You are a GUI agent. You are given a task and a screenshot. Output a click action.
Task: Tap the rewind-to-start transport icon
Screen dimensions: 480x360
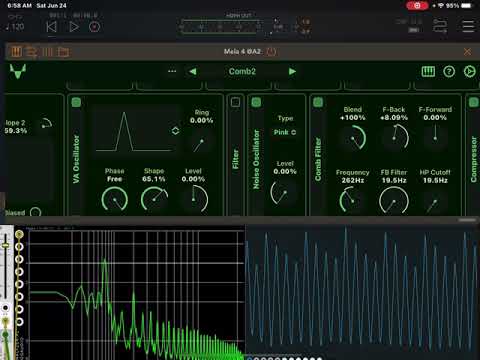coord(51,27)
